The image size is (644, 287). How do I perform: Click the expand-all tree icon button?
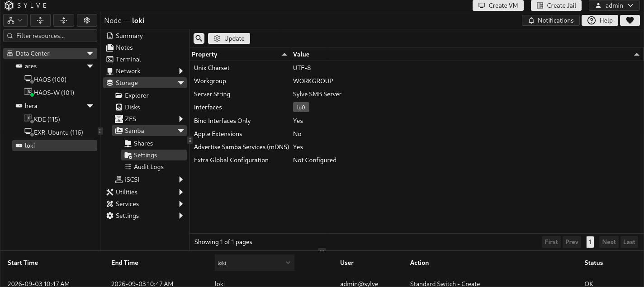(40, 20)
